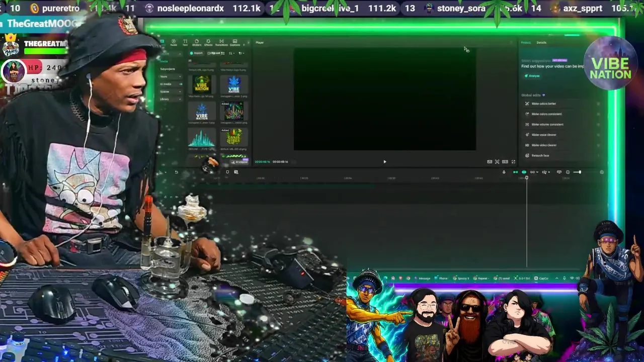Image resolution: width=644 pixels, height=362 pixels.
Task: Click the player play button
Action: (385, 161)
